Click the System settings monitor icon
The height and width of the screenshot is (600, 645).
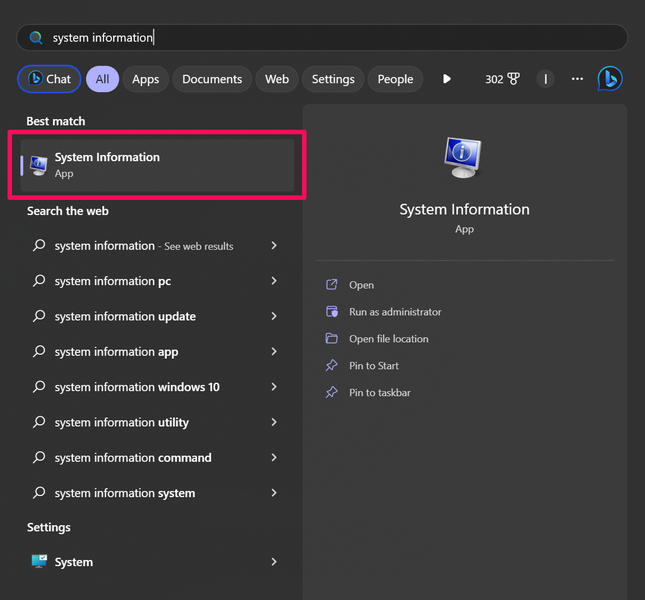(x=39, y=562)
